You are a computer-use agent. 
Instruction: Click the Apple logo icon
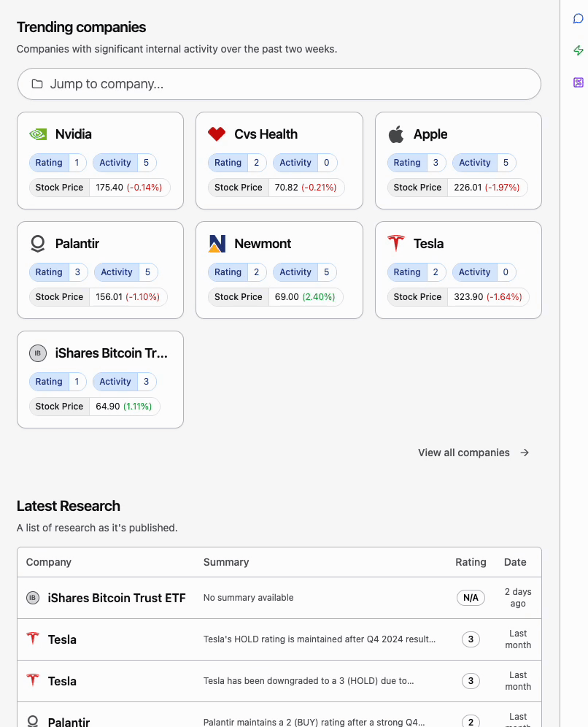395,134
